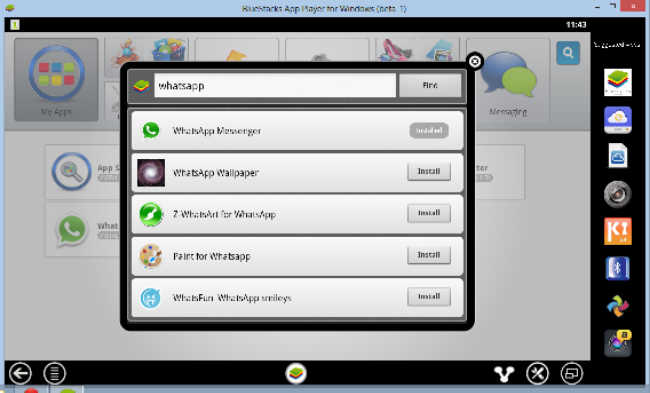Click the Installed button for WhatsApp Messenger
650x393 pixels.
coord(429,130)
